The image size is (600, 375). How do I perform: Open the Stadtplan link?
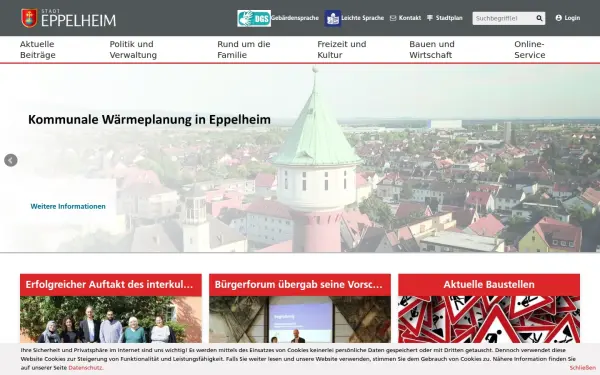[449, 18]
